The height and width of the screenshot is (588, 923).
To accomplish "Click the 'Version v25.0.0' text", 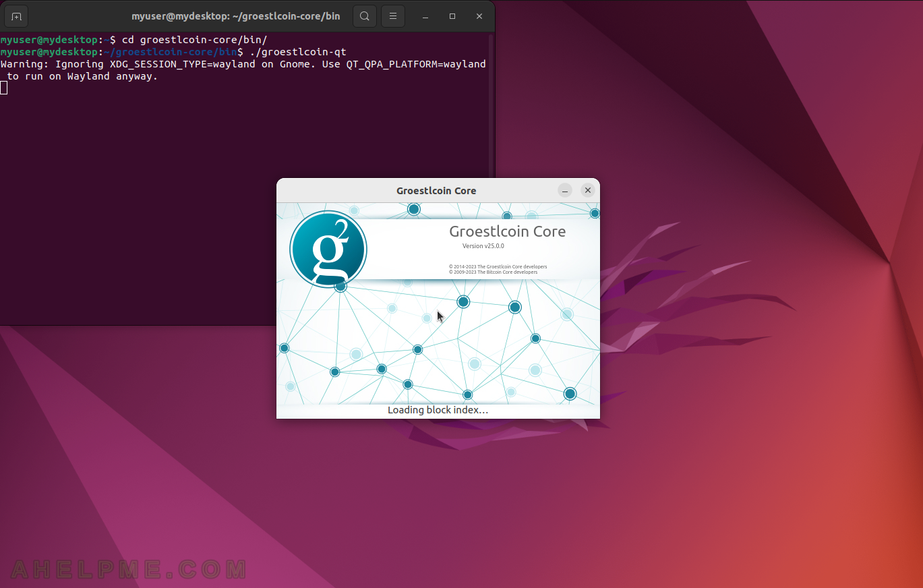I will click(483, 246).
